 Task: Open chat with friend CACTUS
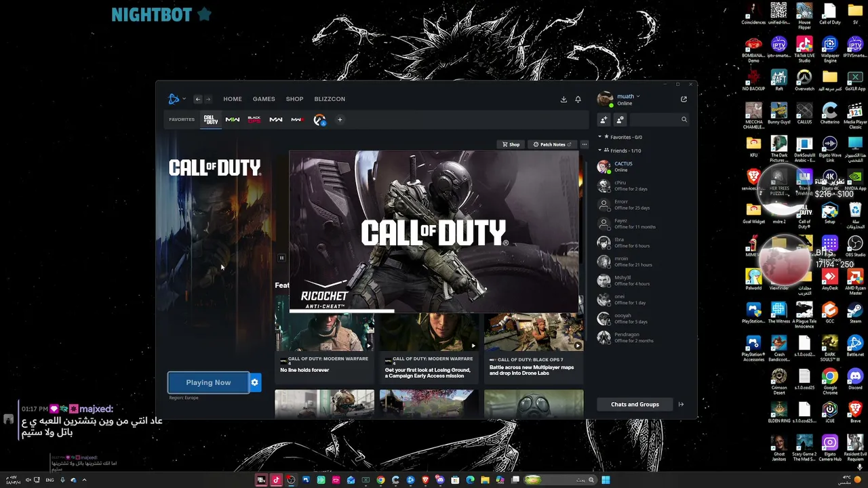click(643, 167)
